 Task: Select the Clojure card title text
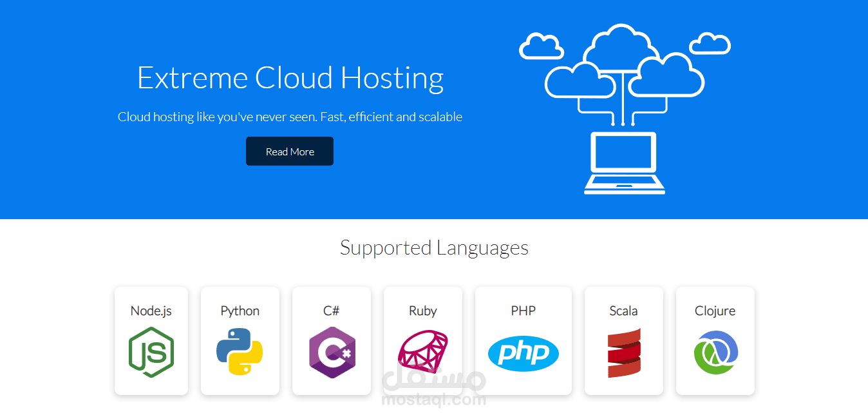click(715, 311)
